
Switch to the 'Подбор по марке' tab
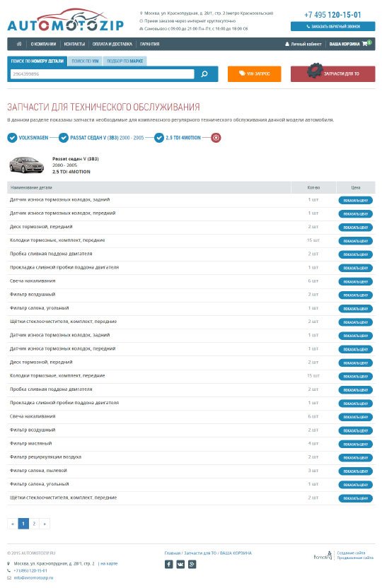[x=125, y=61]
